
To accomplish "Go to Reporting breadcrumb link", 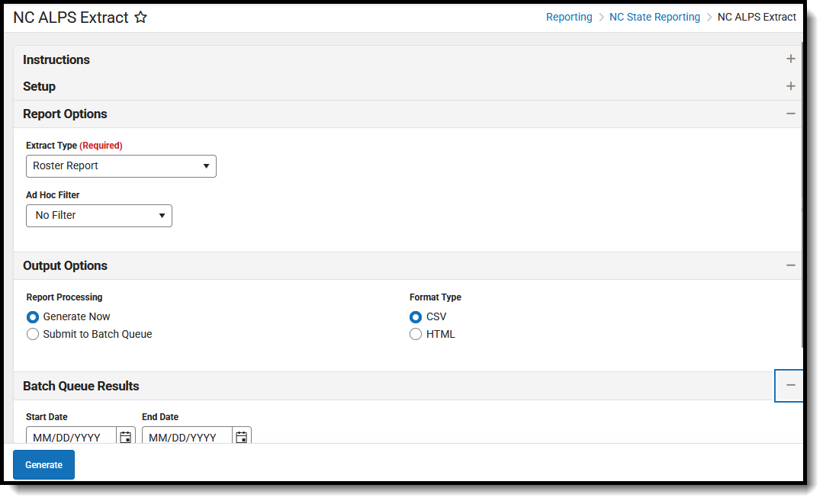I will [x=569, y=17].
